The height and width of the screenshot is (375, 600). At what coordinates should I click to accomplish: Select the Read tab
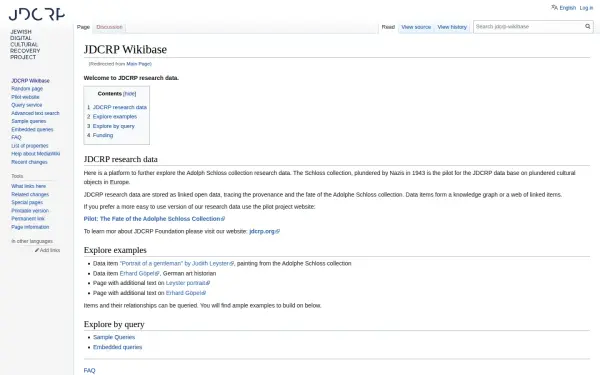388,27
